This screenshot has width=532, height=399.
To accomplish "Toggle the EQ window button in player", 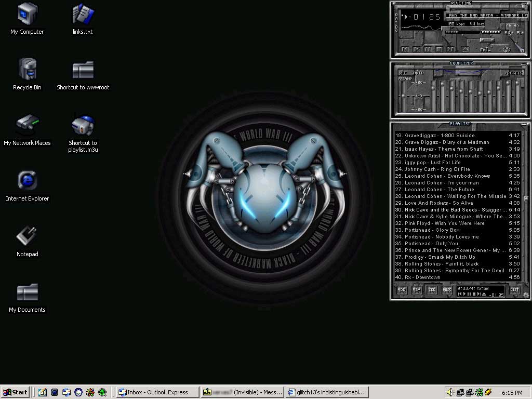I will (x=508, y=33).
